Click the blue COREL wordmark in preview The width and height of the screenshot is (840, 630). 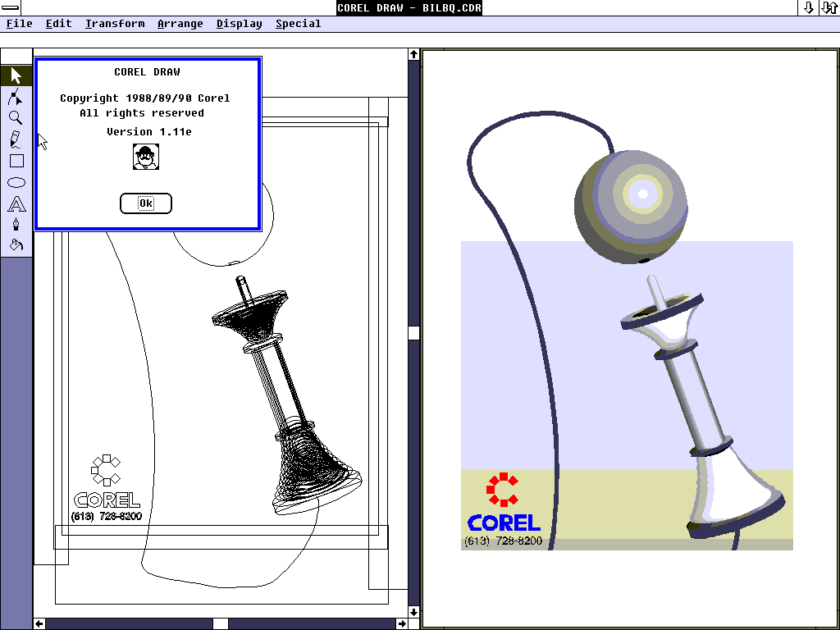[504, 523]
